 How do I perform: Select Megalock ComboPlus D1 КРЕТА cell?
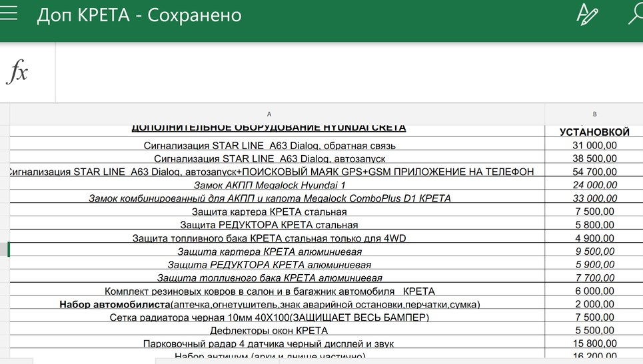[x=277, y=196]
